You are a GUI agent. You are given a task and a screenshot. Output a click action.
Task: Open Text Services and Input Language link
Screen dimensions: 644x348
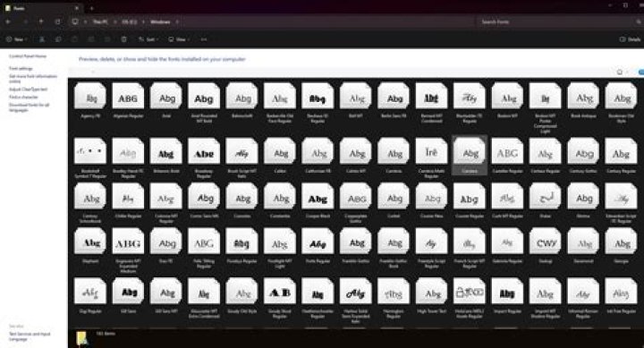[x=30, y=336]
